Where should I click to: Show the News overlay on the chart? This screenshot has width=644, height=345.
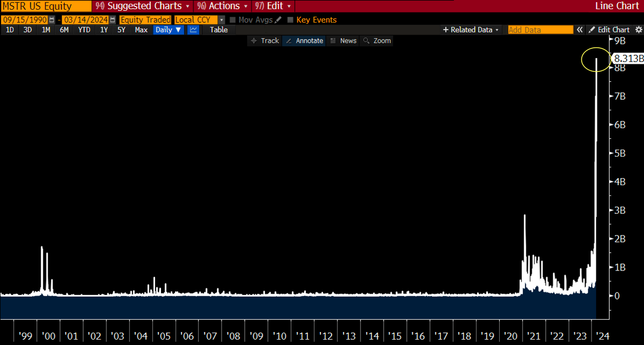pyautogui.click(x=343, y=41)
